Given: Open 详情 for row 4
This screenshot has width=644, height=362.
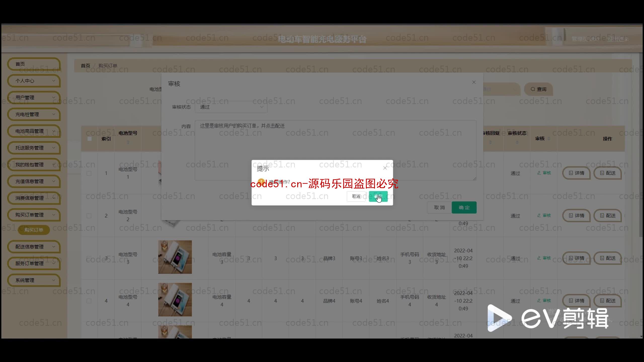Looking at the screenshot, I should [576, 301].
